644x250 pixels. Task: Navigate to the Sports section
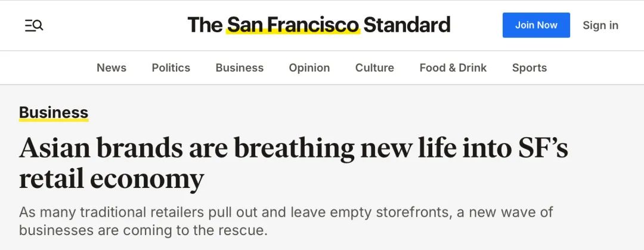pyautogui.click(x=530, y=67)
